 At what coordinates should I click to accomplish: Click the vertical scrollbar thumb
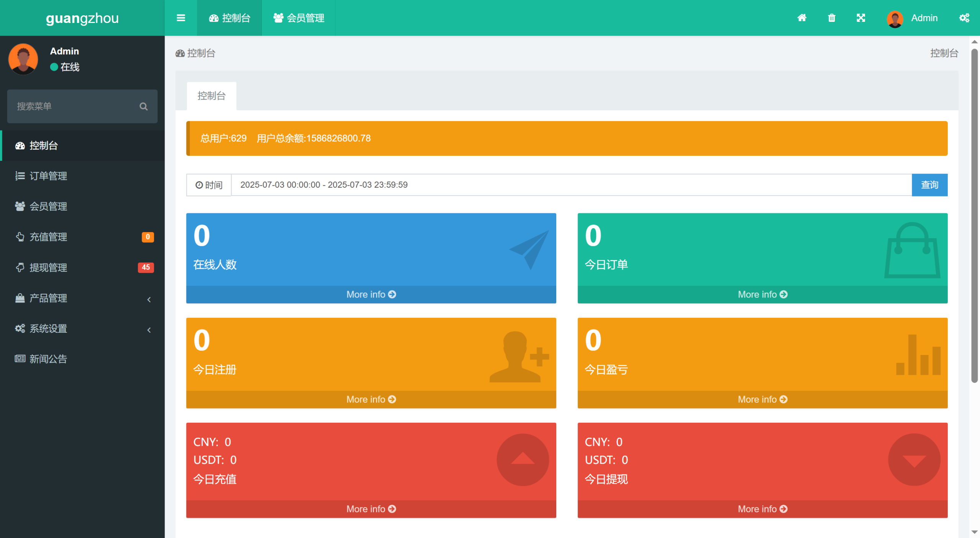[975, 216]
